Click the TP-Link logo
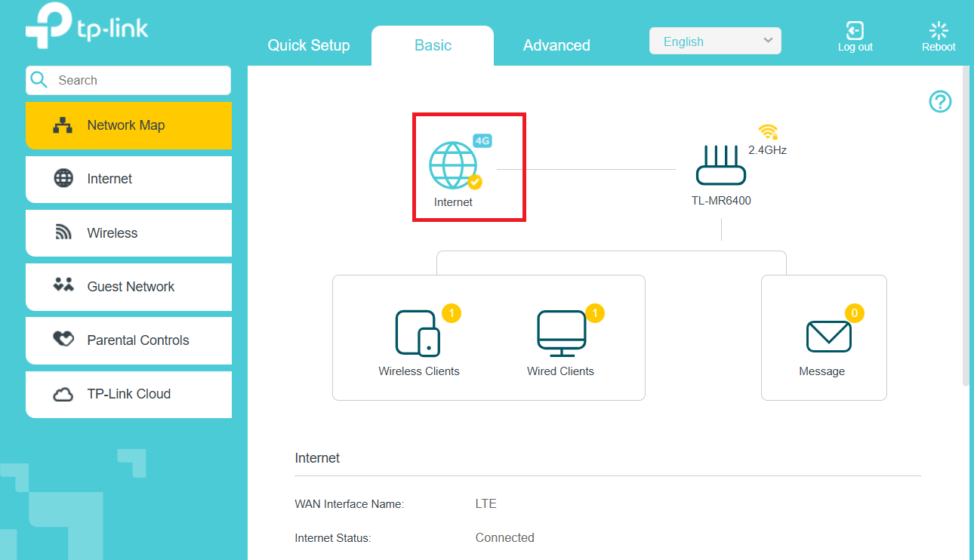 tap(87, 29)
